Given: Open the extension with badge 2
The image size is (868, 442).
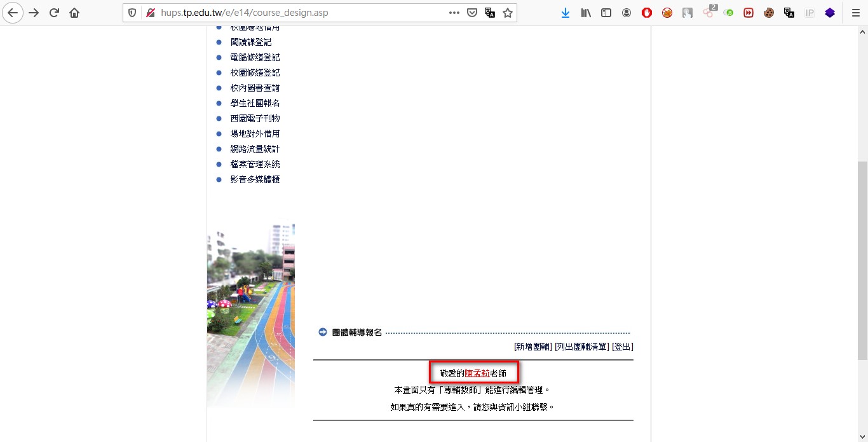Looking at the screenshot, I should 709,11.
